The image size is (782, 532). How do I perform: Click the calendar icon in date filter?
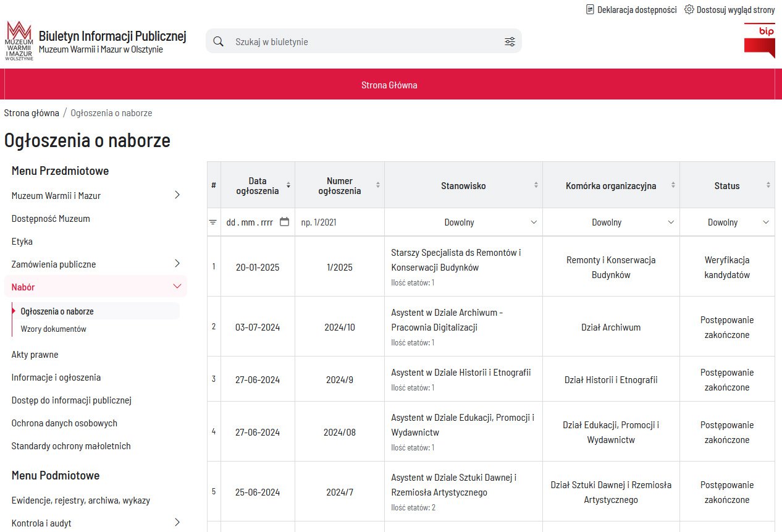[x=284, y=222]
